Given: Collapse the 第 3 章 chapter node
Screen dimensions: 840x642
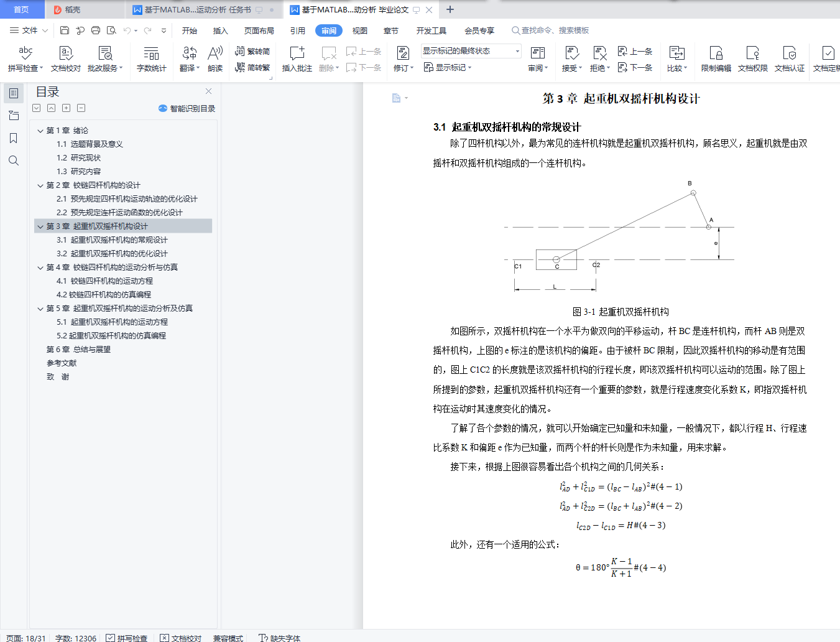Looking at the screenshot, I should [40, 226].
